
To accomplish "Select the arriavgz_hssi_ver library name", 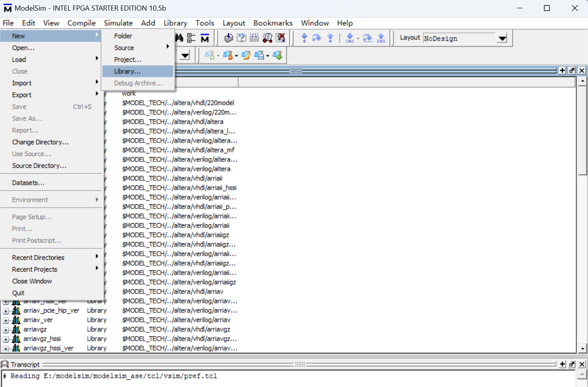I will [x=48, y=348].
